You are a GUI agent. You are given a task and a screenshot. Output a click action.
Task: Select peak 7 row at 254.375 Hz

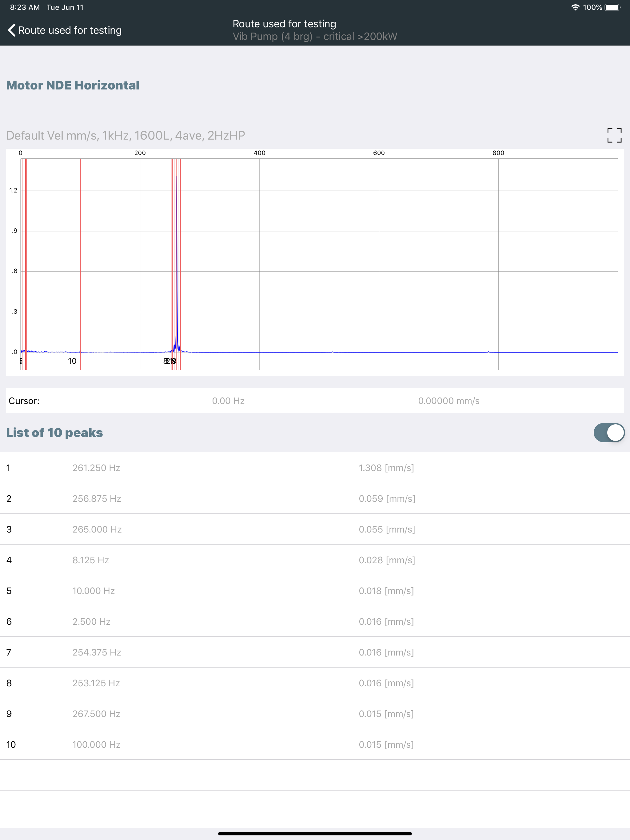(315, 652)
